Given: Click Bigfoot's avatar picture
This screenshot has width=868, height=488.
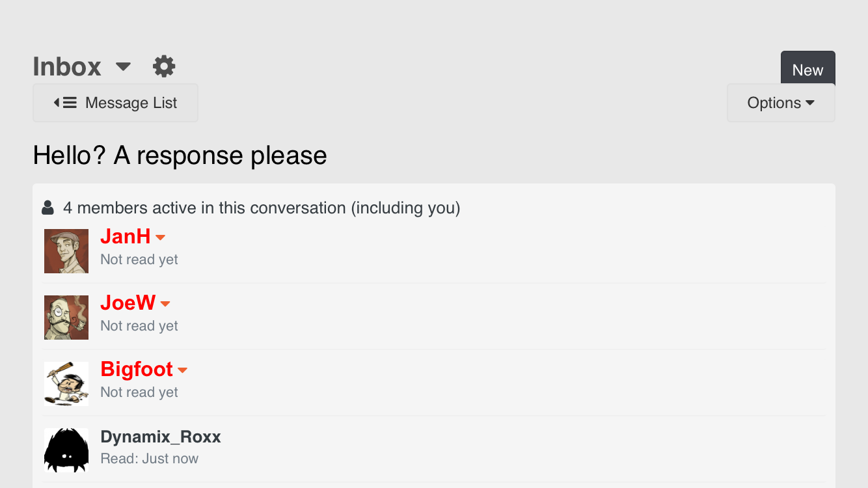Looking at the screenshot, I should coord(66,384).
